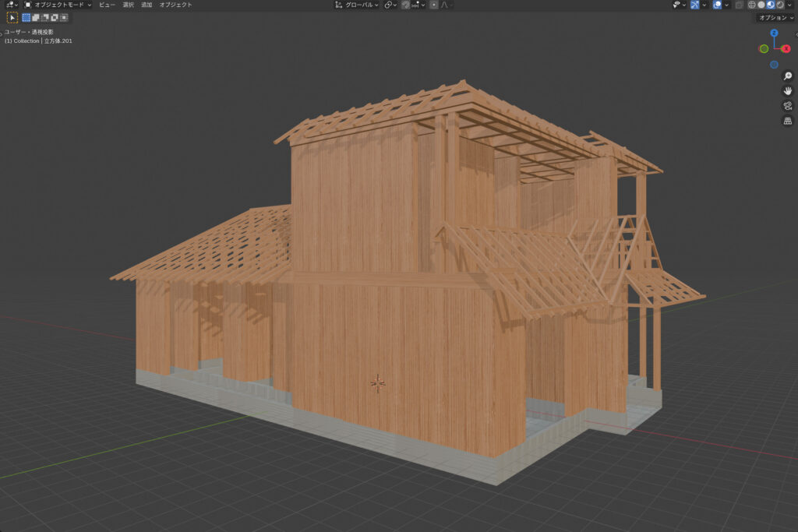Click the red X axis gizmo handle

pyautogui.click(x=786, y=48)
